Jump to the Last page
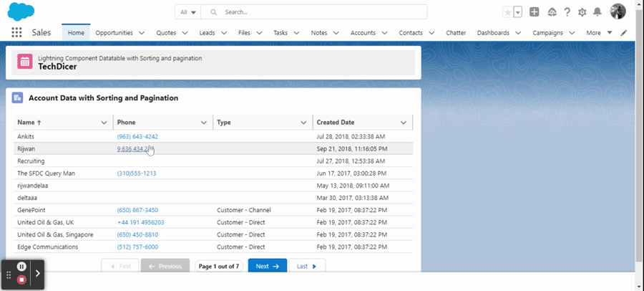This screenshot has height=291, width=644. pos(307,267)
